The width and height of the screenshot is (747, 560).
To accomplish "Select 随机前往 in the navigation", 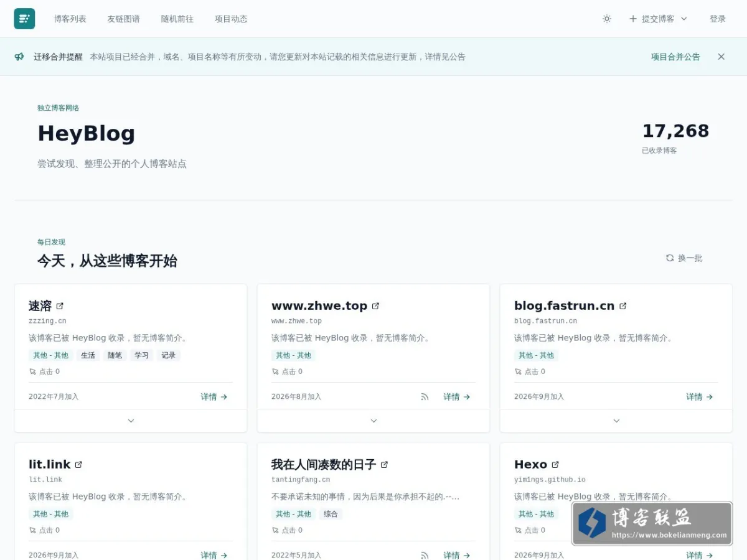I will click(177, 19).
